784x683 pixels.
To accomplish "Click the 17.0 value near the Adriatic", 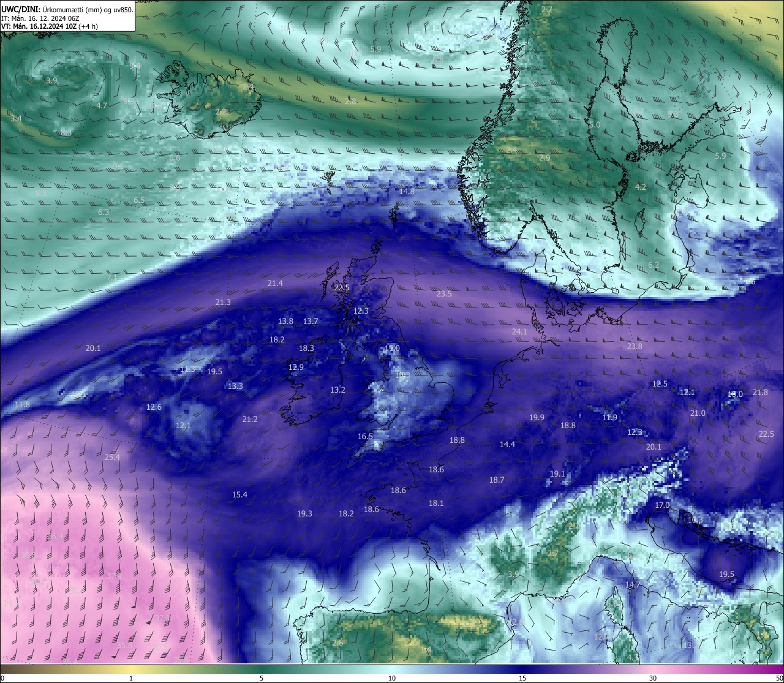I will pyautogui.click(x=662, y=505).
